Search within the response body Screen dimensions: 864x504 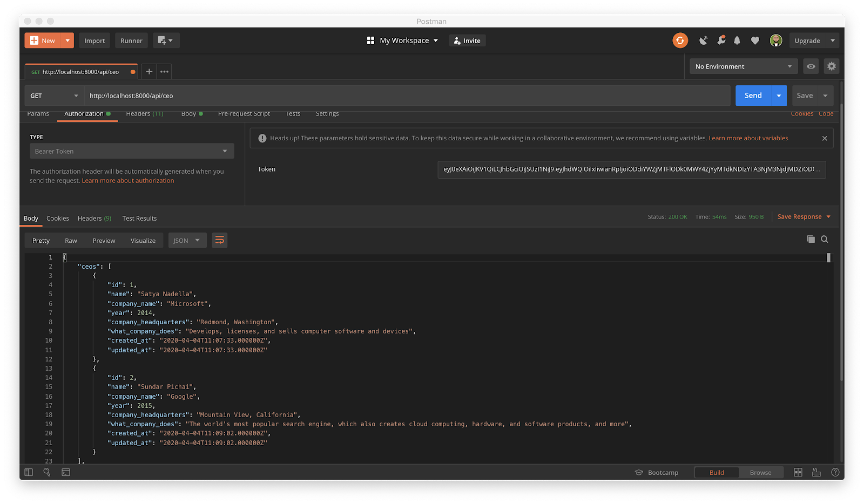pyautogui.click(x=825, y=239)
